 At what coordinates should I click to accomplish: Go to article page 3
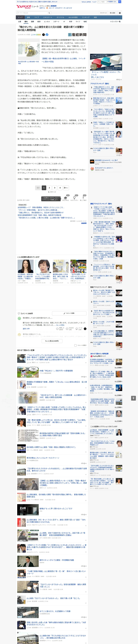pyautogui.click(x=55, y=188)
